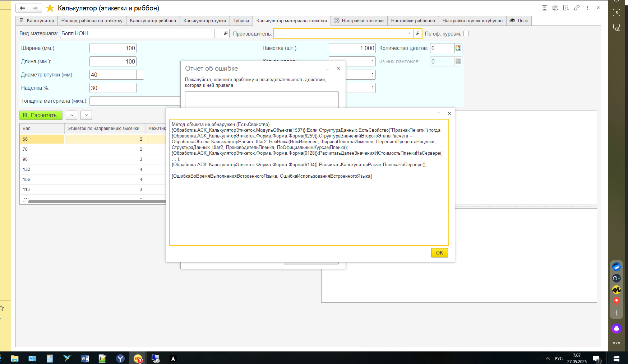The height and width of the screenshot is (364, 628).
Task: Open the selected material with the icon beside Бопп HOHL
Action: 226,33
